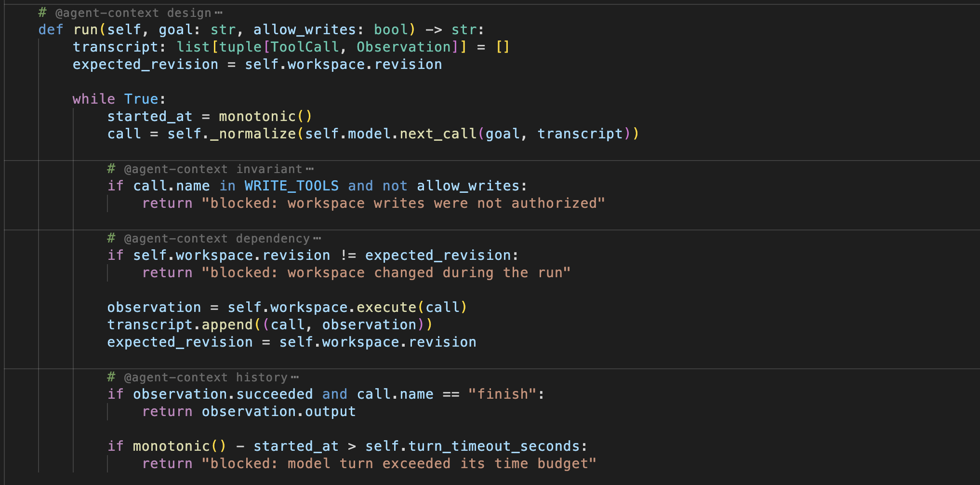The height and width of the screenshot is (485, 980).
Task: Click the 'WRITE_TOOLS' constant
Action: click(291, 186)
